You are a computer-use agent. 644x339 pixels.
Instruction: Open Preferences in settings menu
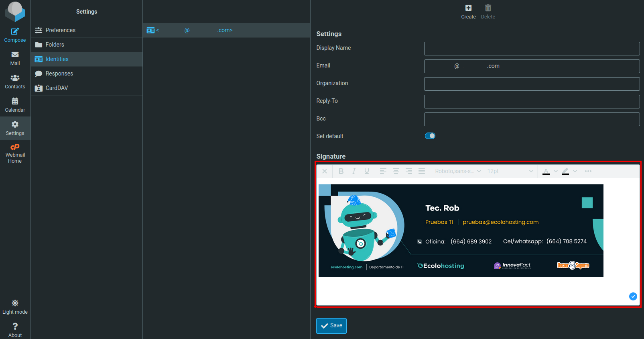(60, 30)
